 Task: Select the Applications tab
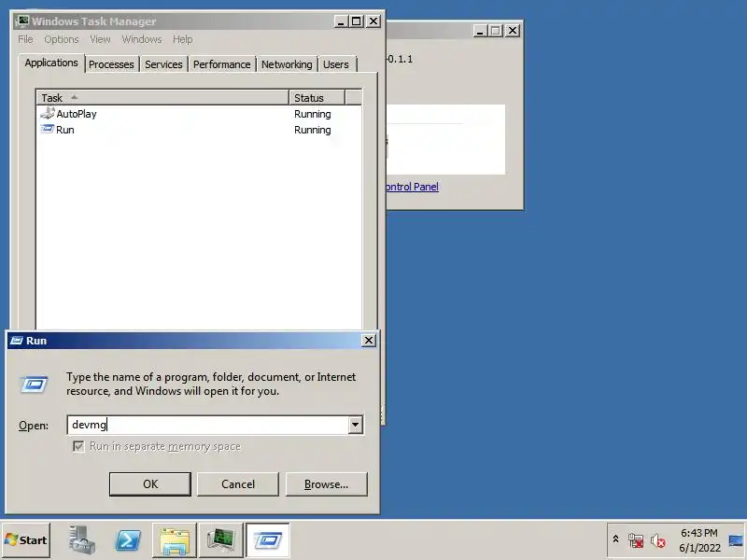pos(51,63)
